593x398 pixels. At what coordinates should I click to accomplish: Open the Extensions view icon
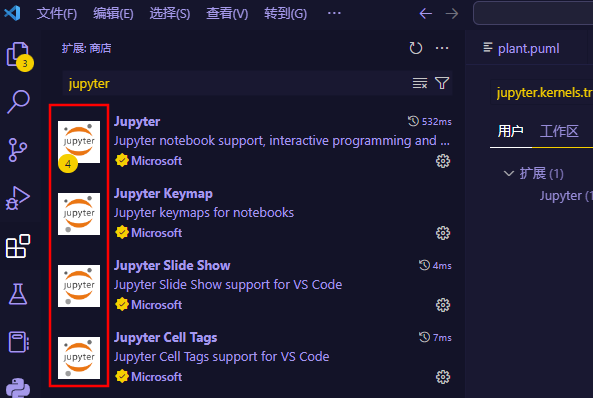tap(18, 246)
